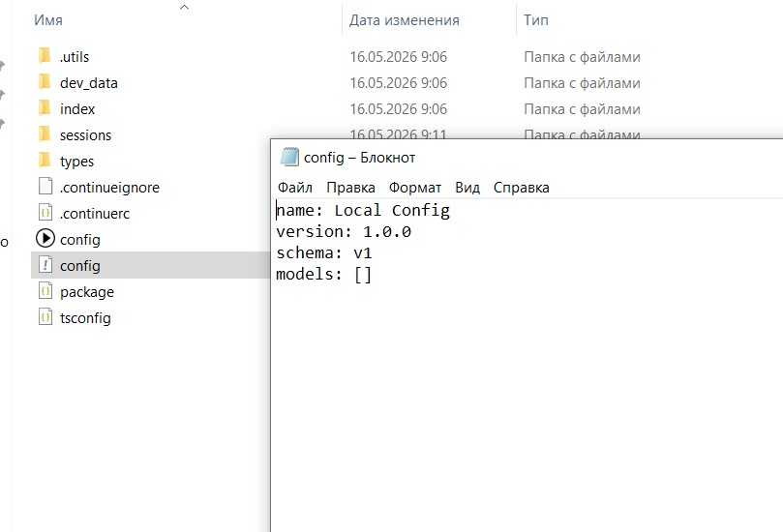Select the tsconfig file name

(85, 318)
